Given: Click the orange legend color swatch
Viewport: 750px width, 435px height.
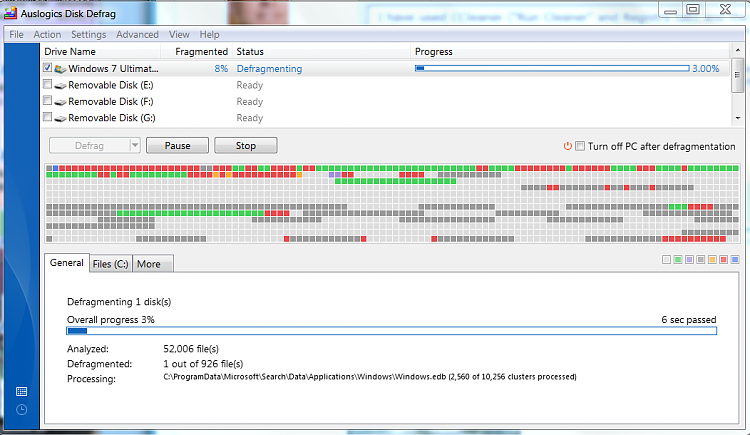Looking at the screenshot, I should (x=712, y=259).
